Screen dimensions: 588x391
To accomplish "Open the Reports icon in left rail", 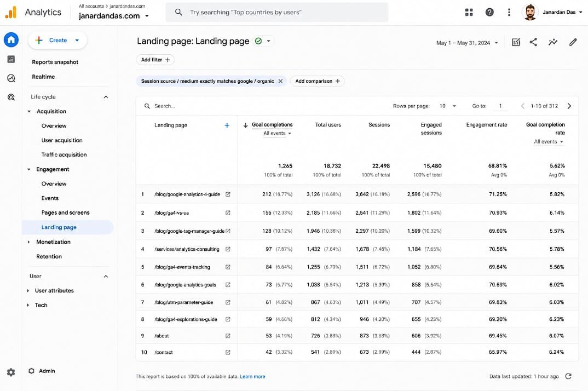I will pos(11,59).
